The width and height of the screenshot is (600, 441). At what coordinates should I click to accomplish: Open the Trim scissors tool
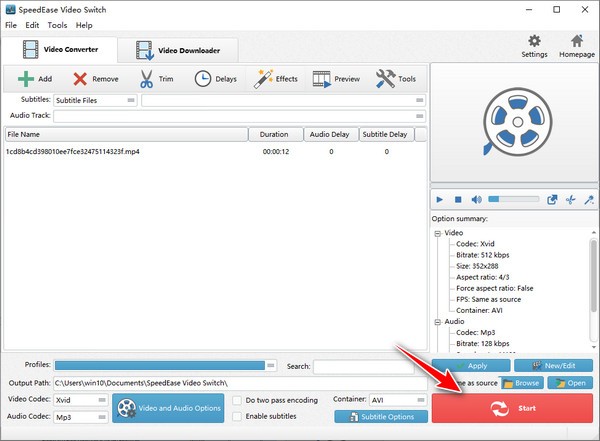(x=146, y=78)
